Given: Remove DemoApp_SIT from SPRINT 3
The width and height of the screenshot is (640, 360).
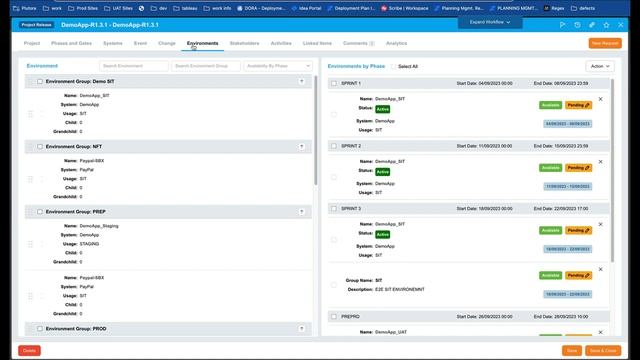Looking at the screenshot, I should coord(600,224).
